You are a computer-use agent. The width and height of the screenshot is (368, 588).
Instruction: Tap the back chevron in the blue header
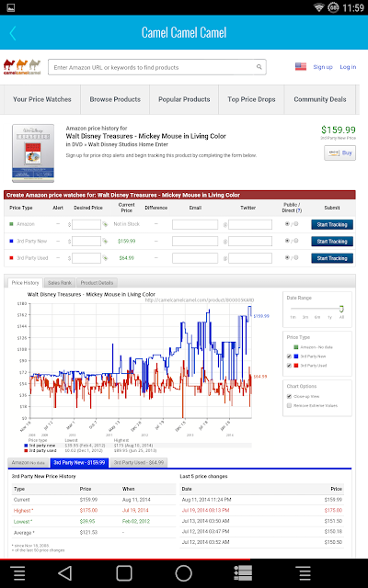coord(13,33)
